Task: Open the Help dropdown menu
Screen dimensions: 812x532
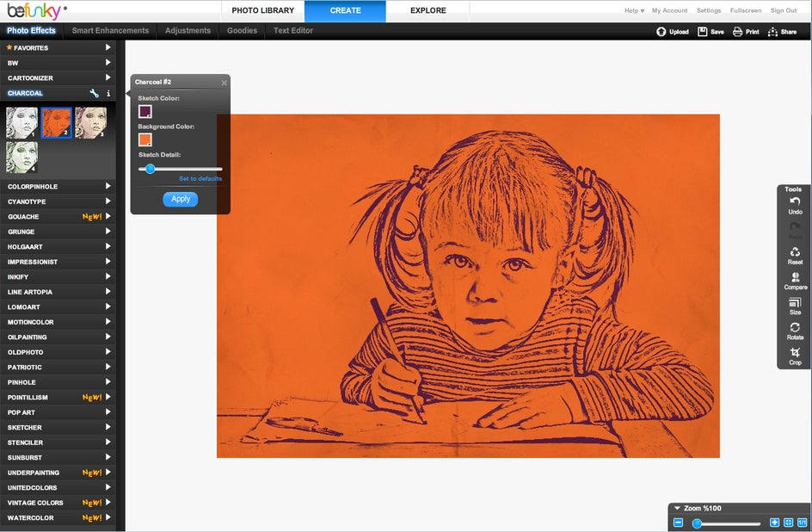Action: 634,10
